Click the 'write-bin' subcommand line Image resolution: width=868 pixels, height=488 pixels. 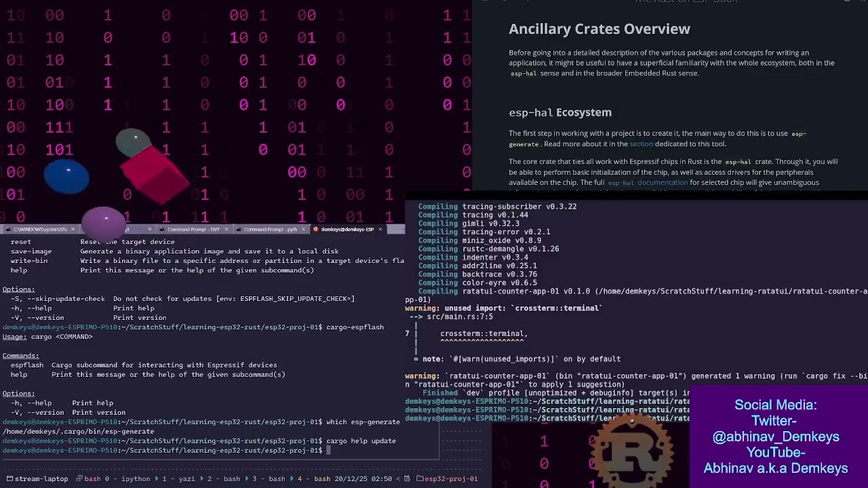coord(208,261)
